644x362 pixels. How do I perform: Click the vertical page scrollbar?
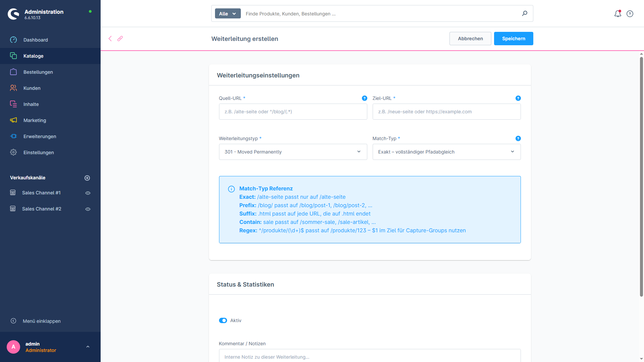(x=641, y=177)
